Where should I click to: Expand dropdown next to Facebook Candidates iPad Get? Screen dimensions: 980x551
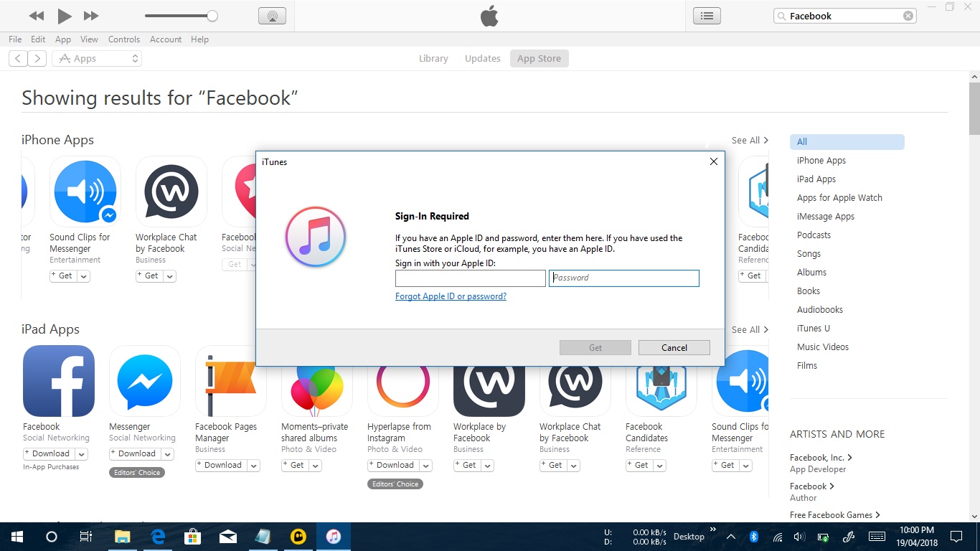[x=660, y=465]
